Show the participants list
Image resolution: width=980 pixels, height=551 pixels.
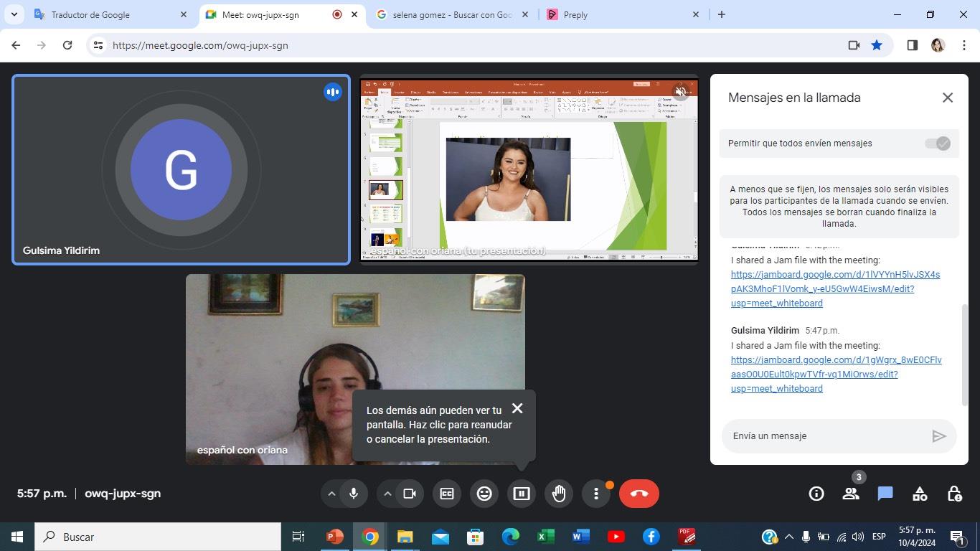pyautogui.click(x=851, y=494)
